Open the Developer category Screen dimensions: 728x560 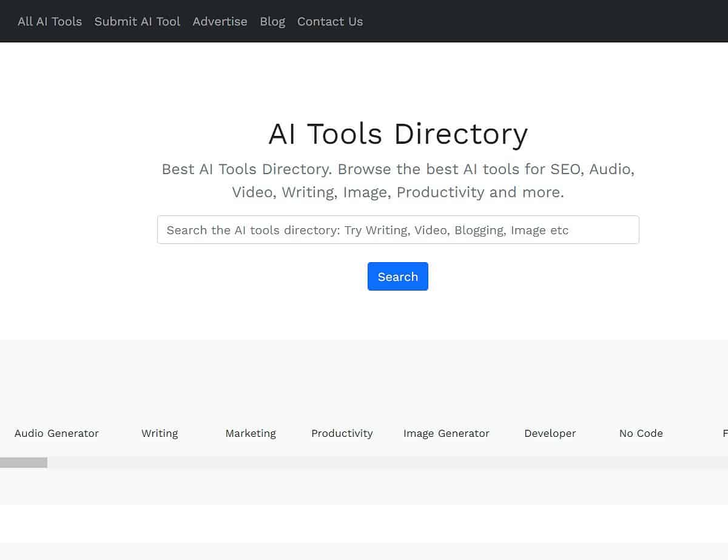pyautogui.click(x=550, y=433)
